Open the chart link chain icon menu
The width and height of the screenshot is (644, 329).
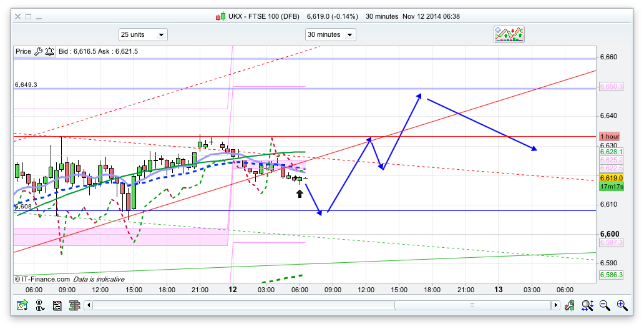[x=40, y=305]
